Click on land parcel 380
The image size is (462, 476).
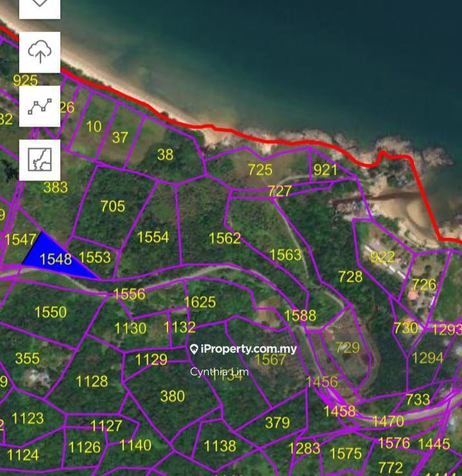tap(172, 396)
